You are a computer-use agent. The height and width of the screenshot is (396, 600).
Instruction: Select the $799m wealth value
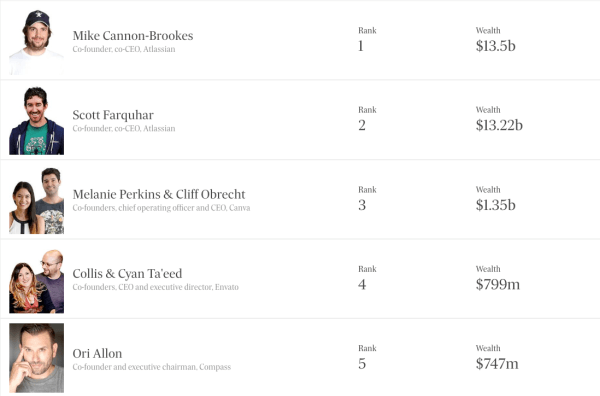(498, 284)
